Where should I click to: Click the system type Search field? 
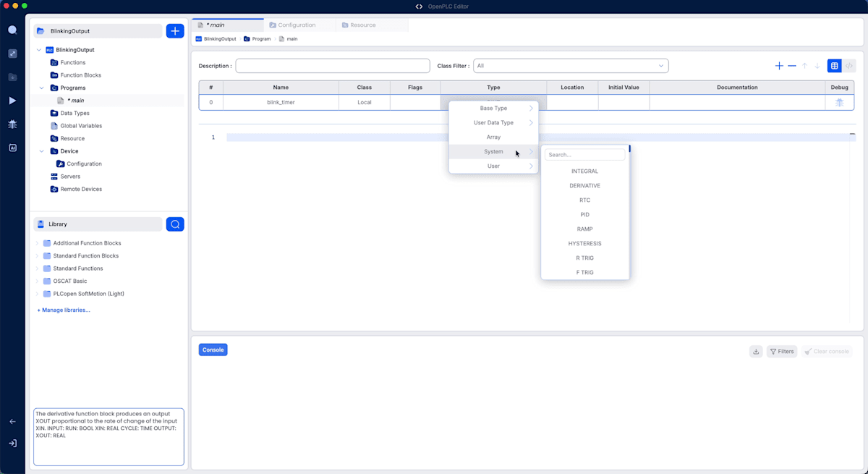click(585, 155)
